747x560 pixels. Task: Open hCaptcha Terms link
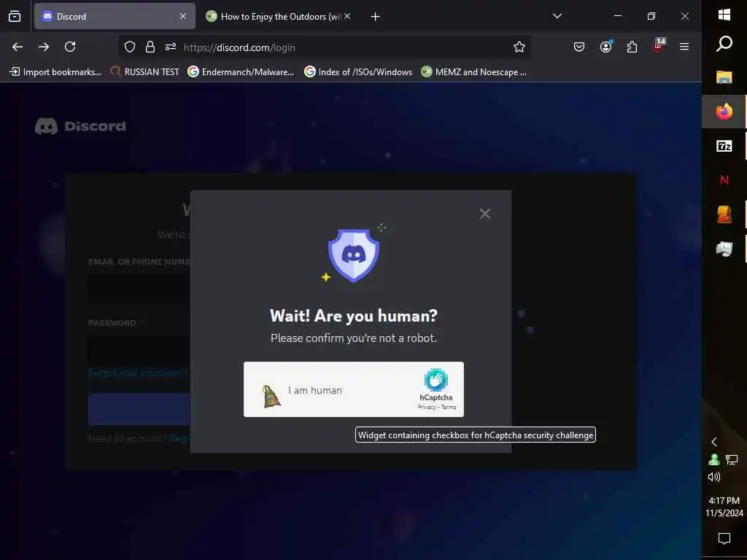(449, 407)
